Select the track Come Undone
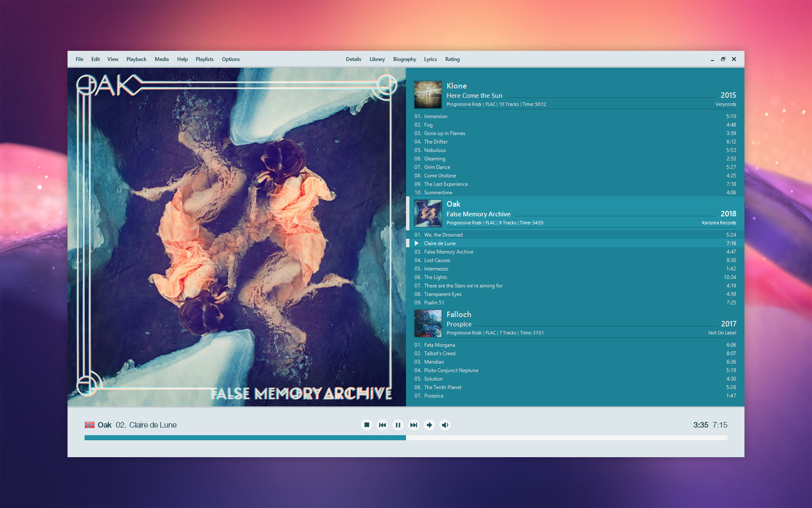 point(575,176)
